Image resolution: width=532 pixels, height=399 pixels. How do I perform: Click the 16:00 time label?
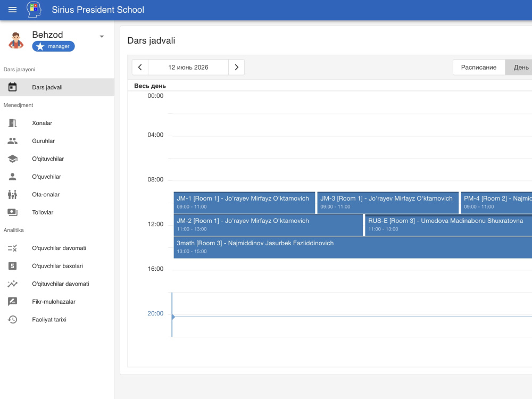(155, 269)
